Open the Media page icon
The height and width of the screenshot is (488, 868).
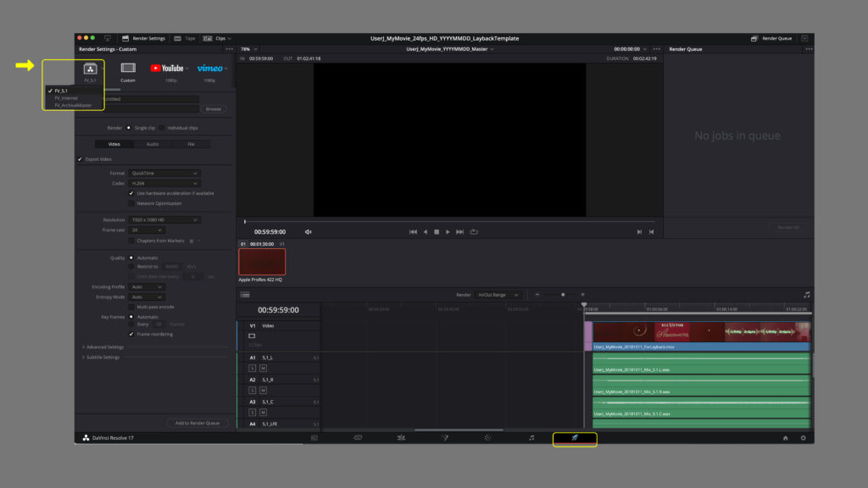tap(314, 438)
